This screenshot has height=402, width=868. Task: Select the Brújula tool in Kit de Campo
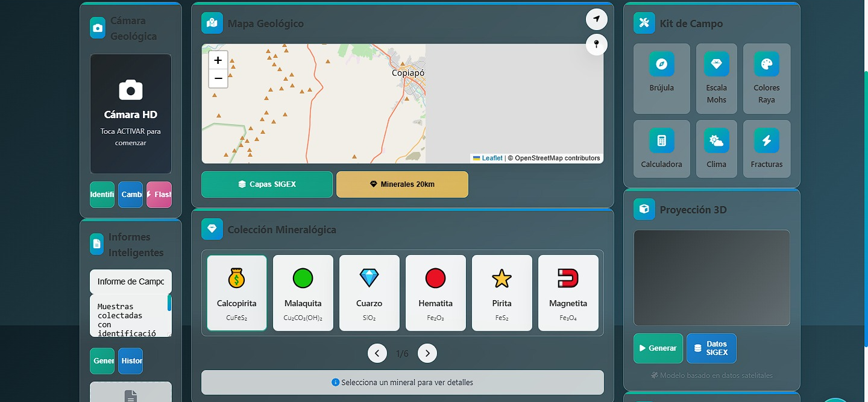[661, 79]
